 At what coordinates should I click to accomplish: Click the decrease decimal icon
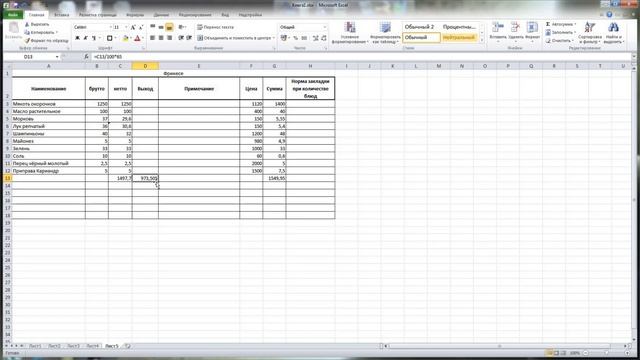324,38
